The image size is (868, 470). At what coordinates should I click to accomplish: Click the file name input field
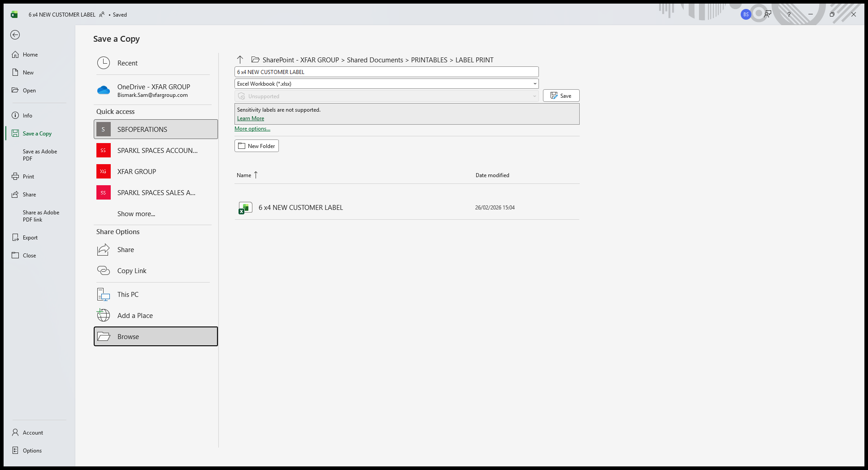386,72
